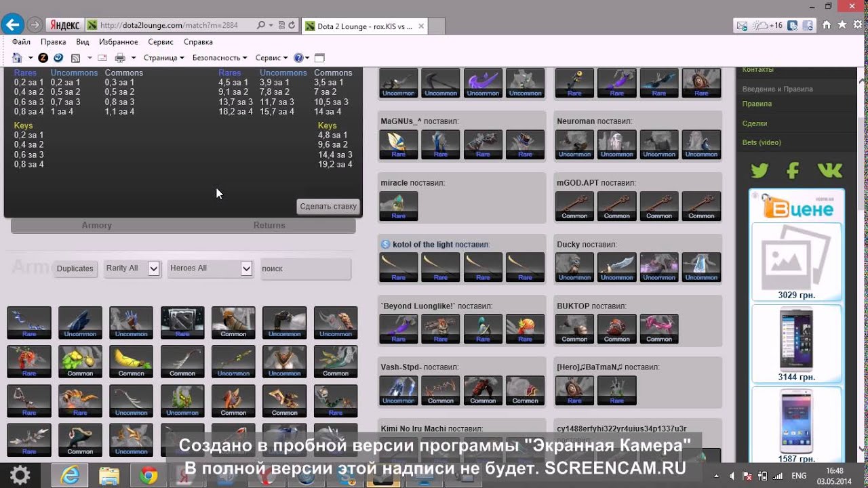Open the 3029 грн. ad placeholder
This screenshot has width=868, height=488.
point(797,262)
